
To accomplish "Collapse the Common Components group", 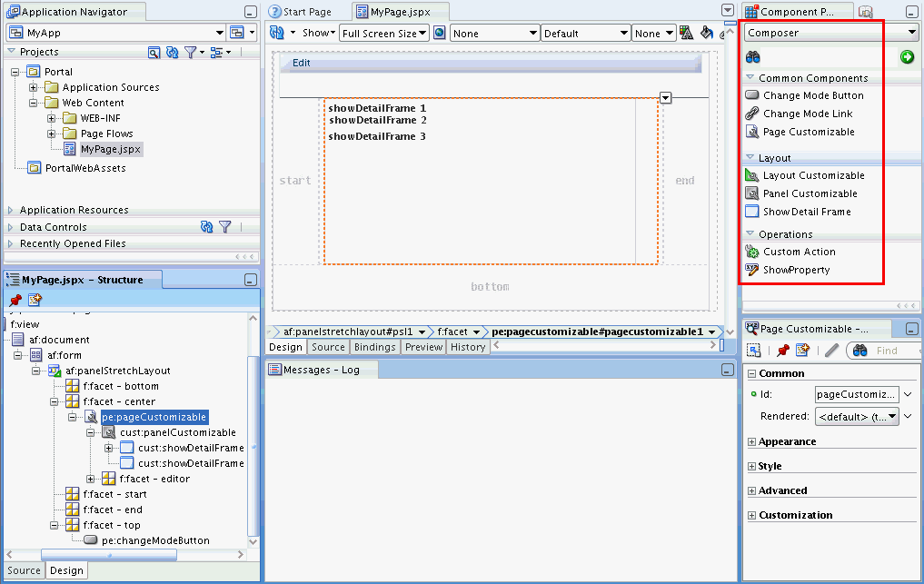I will coord(750,78).
